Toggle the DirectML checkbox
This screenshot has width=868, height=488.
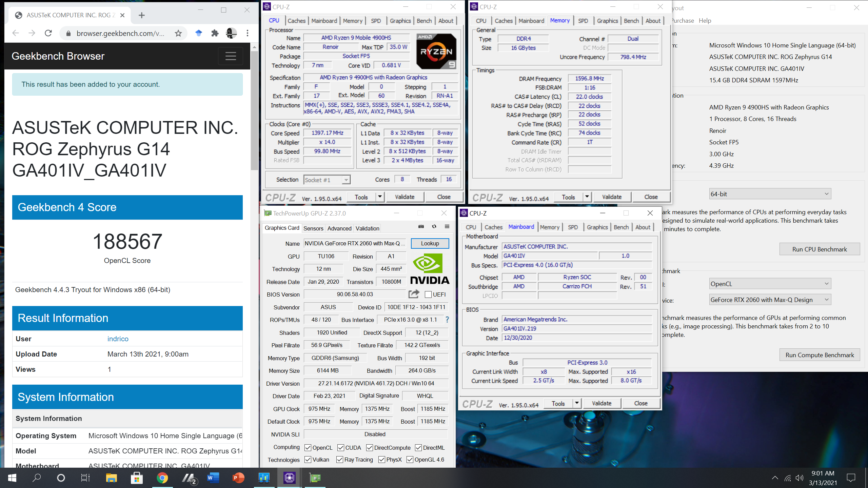pos(418,448)
